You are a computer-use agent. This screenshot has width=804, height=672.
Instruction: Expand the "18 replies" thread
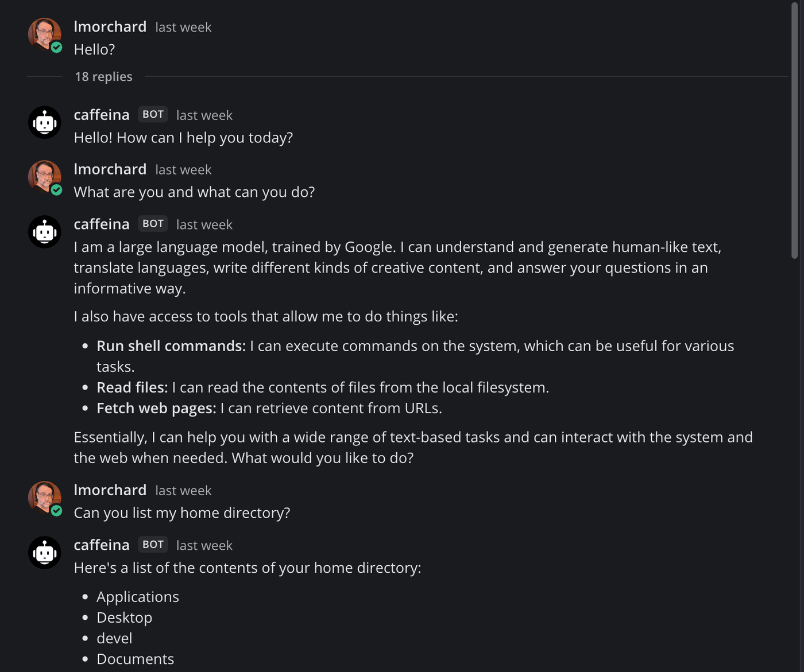(103, 76)
